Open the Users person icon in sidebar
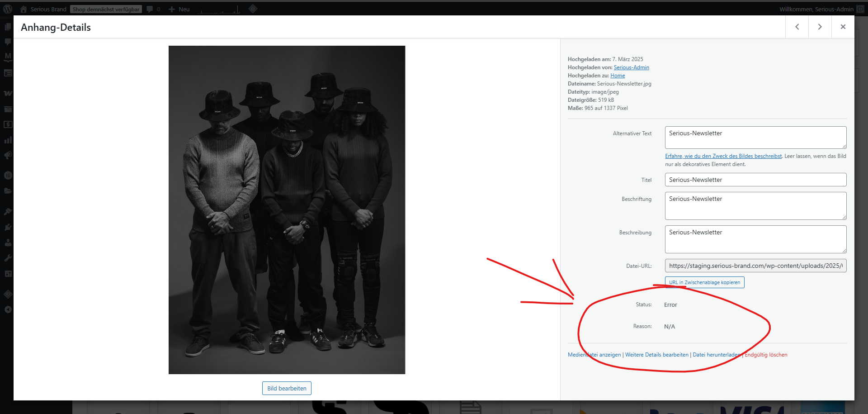Viewport: 868px width, 414px height. (x=8, y=243)
